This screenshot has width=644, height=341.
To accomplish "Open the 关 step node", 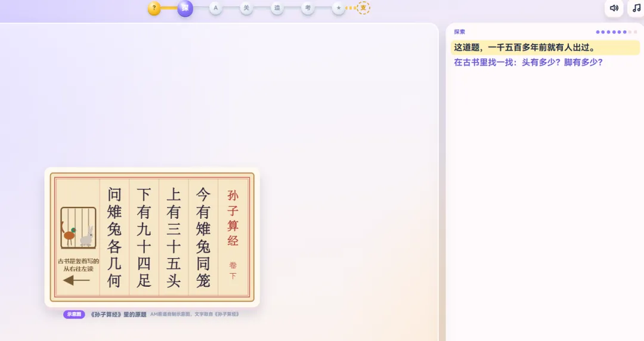I will pos(246,8).
